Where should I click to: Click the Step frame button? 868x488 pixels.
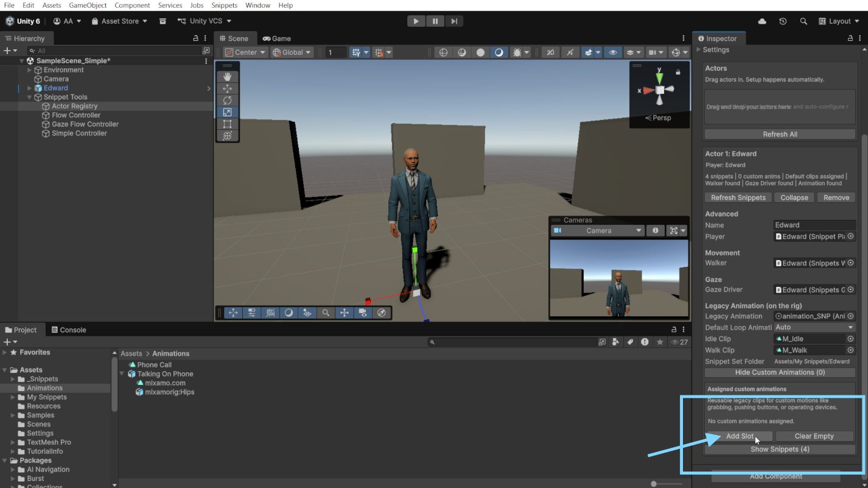(453, 21)
